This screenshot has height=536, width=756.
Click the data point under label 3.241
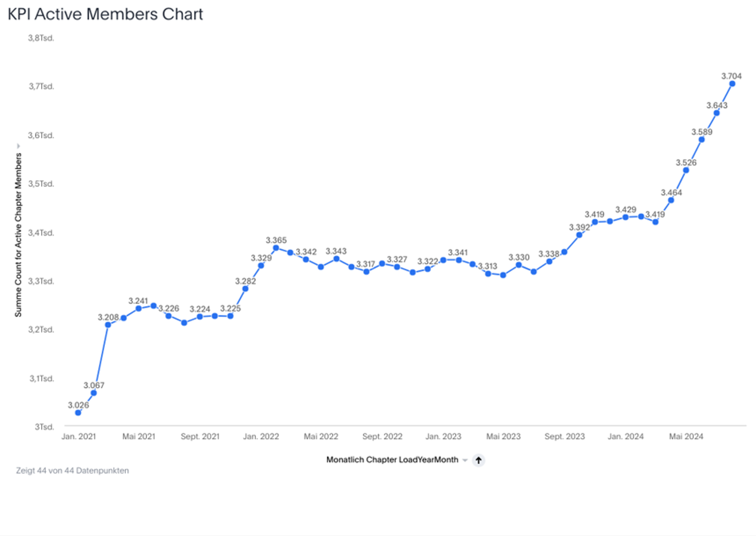coord(139,308)
